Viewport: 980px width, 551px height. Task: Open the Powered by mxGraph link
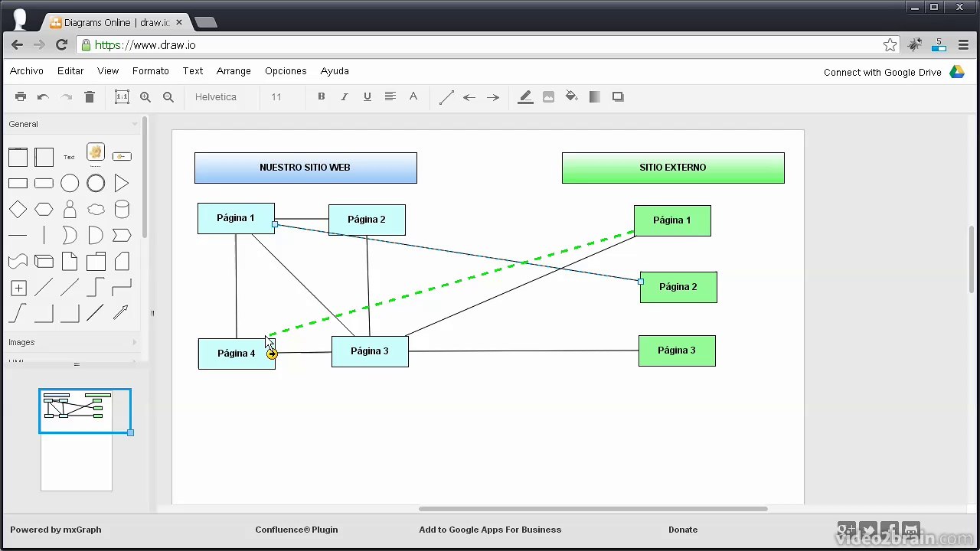tap(55, 530)
